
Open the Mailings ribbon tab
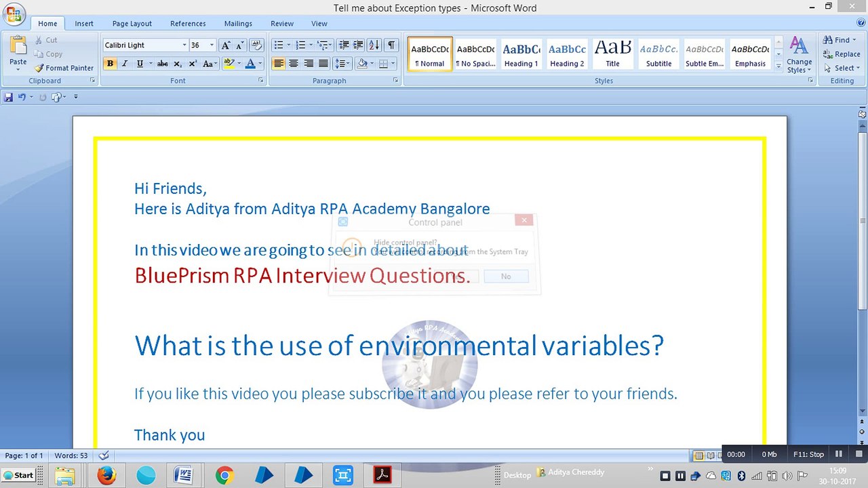click(238, 24)
